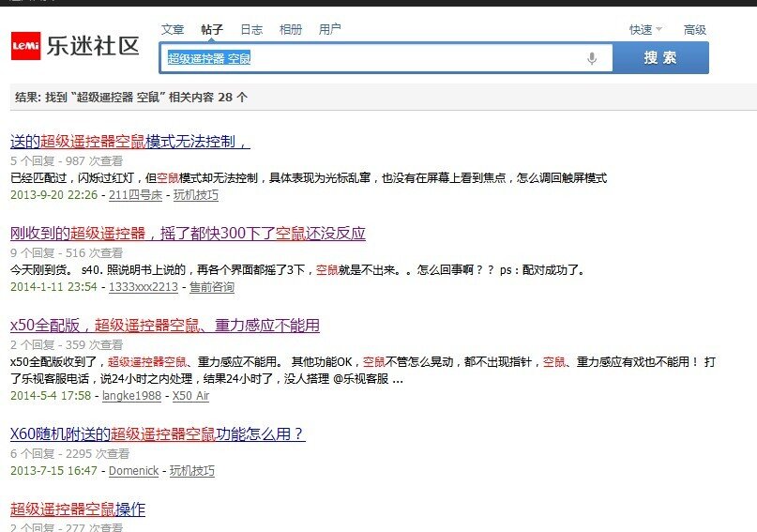This screenshot has height=532, width=757.
Task: Switch to the 文章 search tab
Action: 173,29
